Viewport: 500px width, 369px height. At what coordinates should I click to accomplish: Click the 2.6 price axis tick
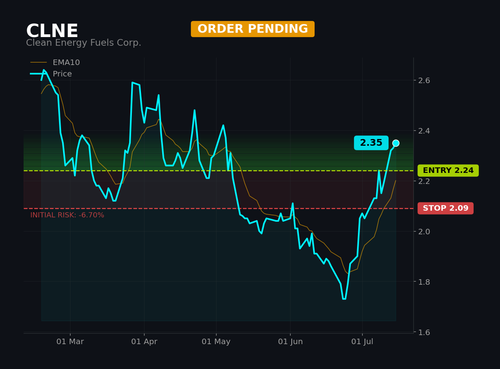(424, 80)
